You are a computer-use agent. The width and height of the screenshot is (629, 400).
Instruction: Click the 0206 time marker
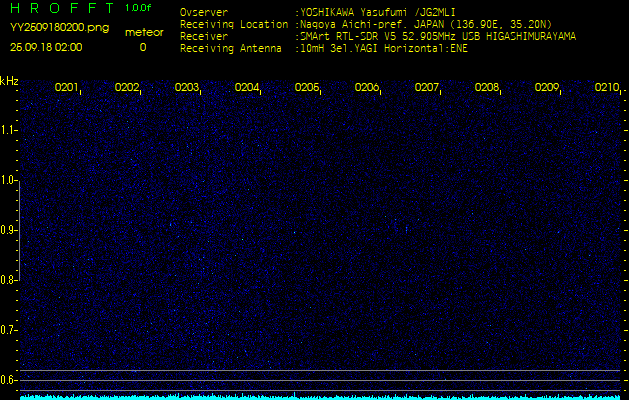pyautogui.click(x=366, y=87)
